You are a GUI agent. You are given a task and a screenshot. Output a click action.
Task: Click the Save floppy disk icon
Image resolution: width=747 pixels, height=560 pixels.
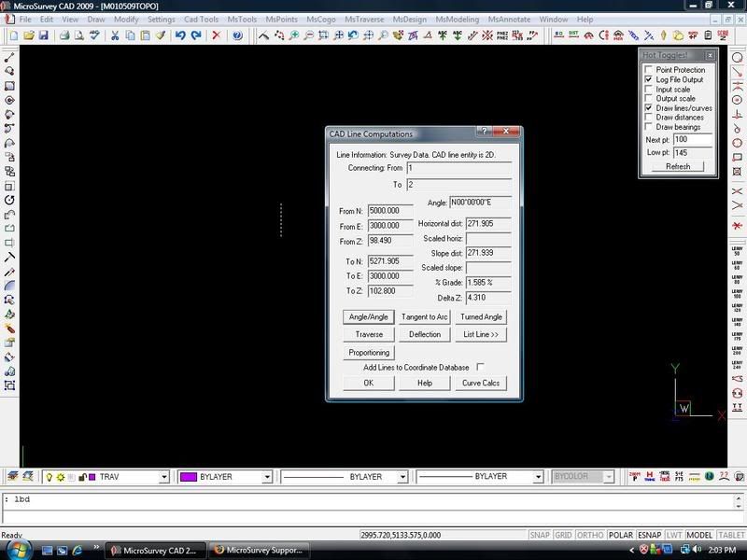pos(43,35)
